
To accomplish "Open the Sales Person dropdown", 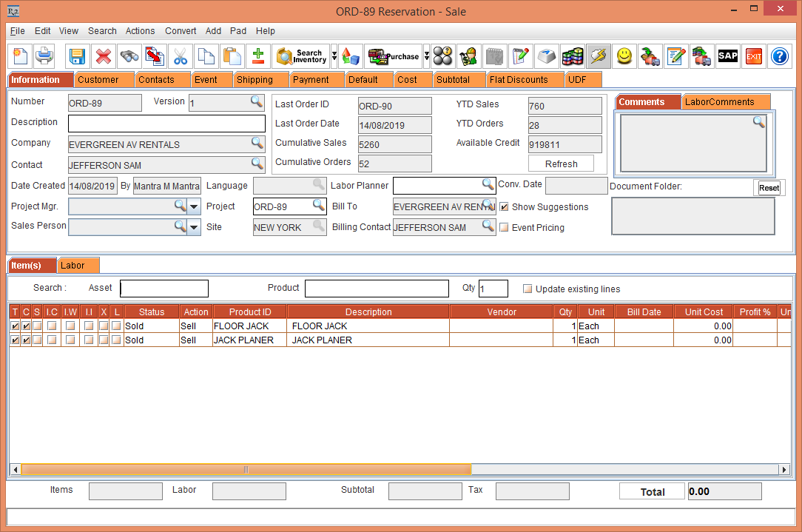I will pyautogui.click(x=193, y=226).
